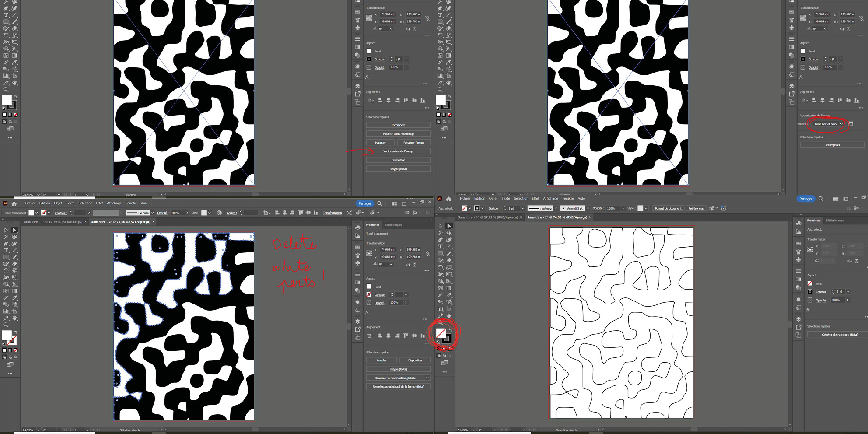Click the Home icon in bottom-left window
868x434 pixels.
coord(14,203)
